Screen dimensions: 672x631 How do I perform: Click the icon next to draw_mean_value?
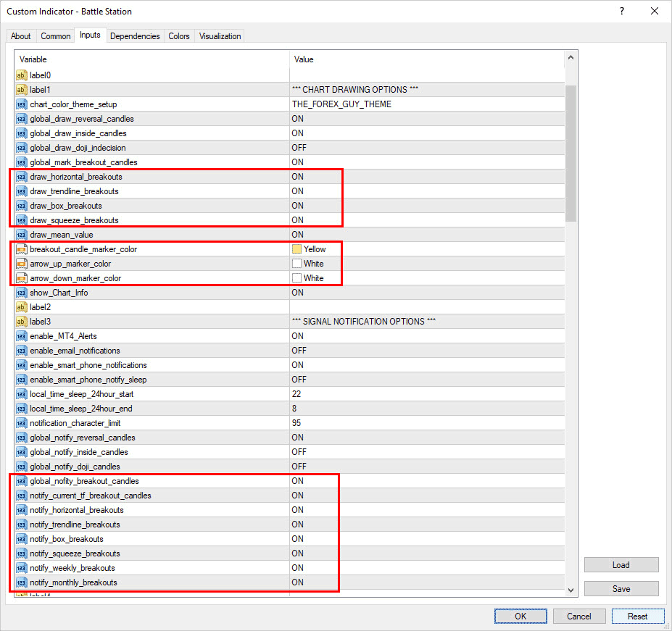pos(22,235)
